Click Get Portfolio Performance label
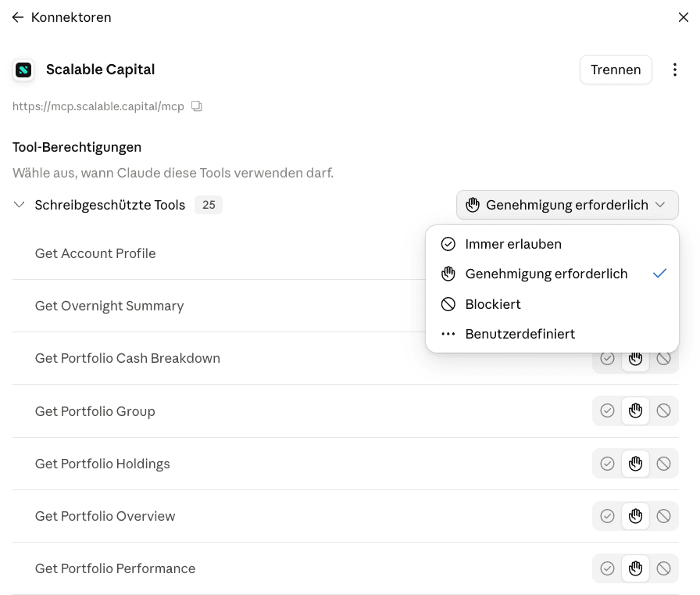This screenshot has width=700, height=595. coord(115,568)
